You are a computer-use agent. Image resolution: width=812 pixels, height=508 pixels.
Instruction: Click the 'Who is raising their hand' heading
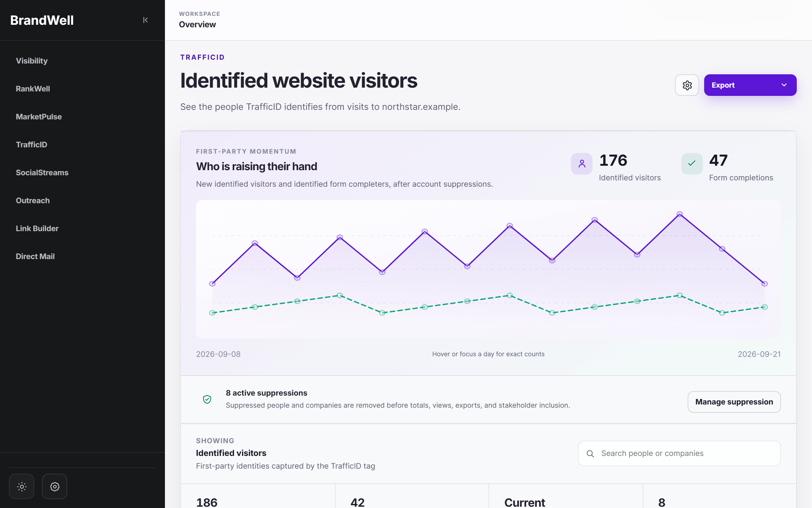(256, 166)
